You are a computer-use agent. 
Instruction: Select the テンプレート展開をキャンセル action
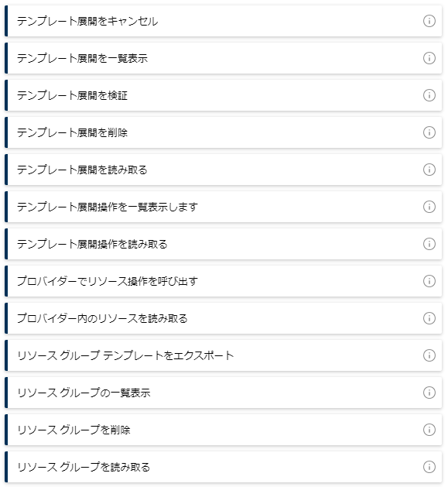coord(223,21)
